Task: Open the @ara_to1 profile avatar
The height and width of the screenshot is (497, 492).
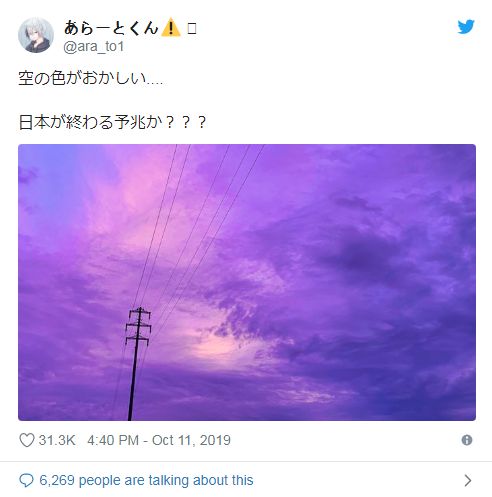Action: tap(36, 35)
